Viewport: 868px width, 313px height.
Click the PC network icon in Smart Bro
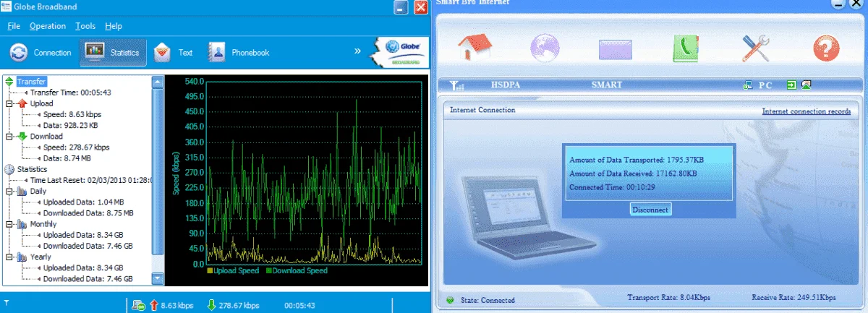pos(747,85)
